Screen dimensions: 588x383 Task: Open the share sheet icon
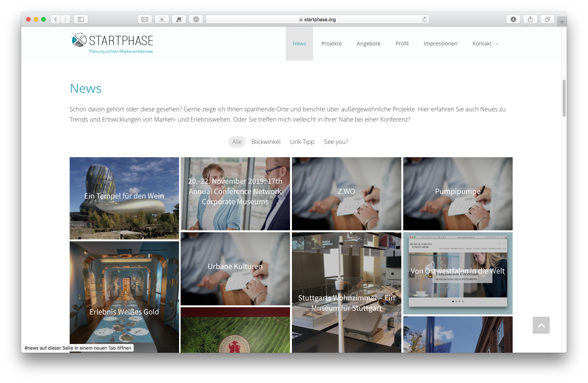(x=530, y=19)
